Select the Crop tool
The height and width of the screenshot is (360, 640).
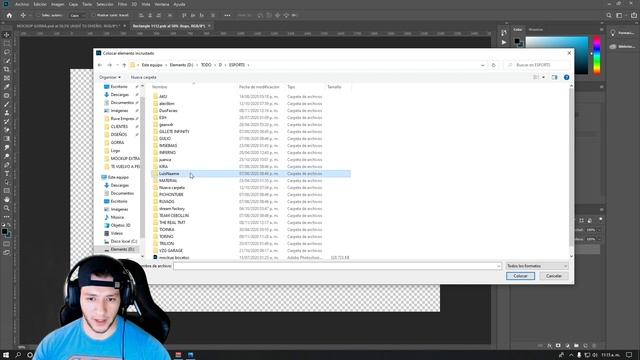click(x=7, y=69)
